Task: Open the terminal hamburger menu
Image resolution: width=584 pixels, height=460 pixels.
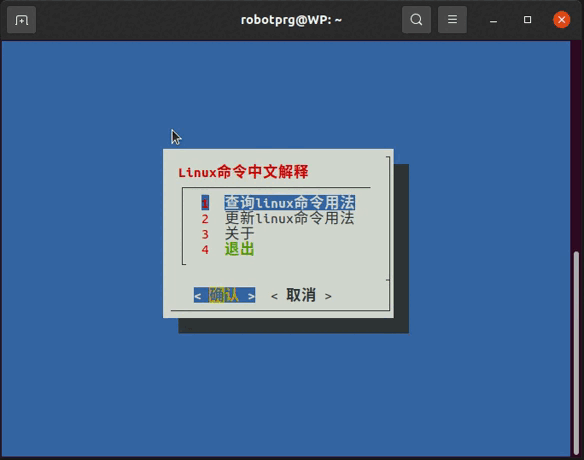Action: [x=452, y=20]
